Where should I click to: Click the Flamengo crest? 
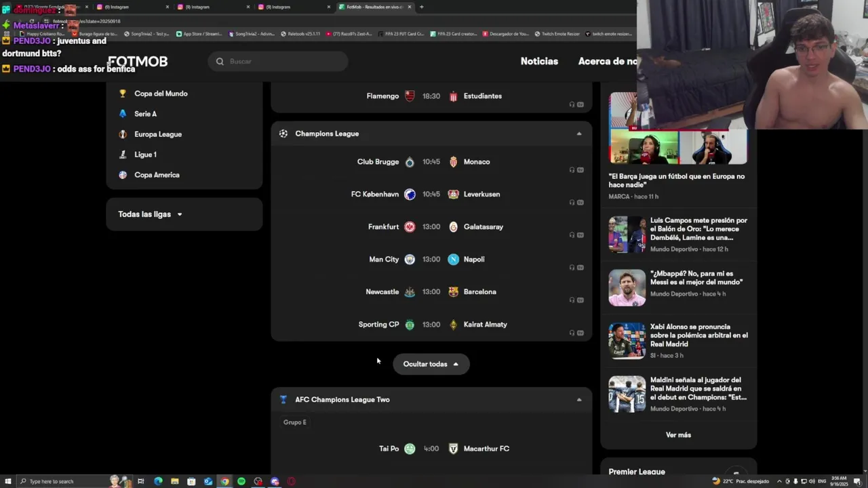410,96
